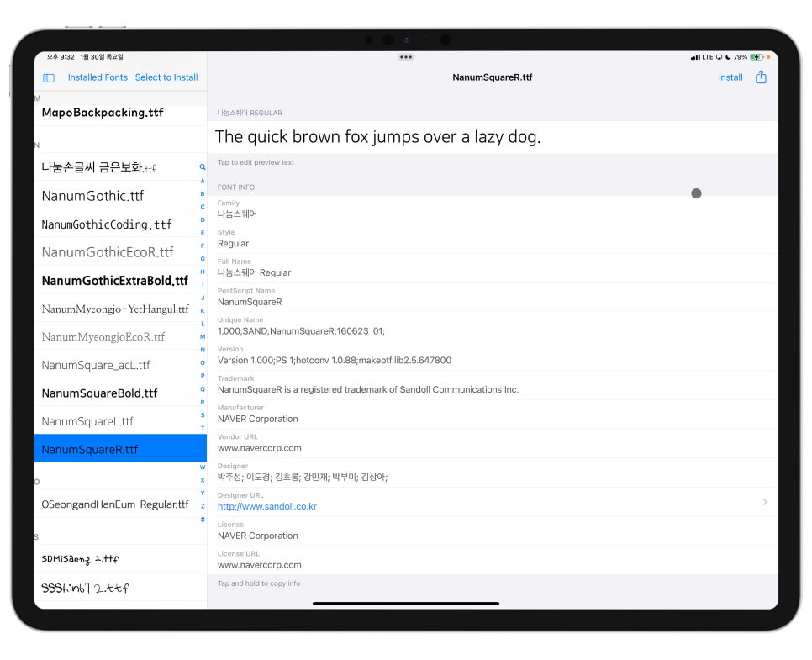The width and height of the screenshot is (812, 660).
Task: Tap Vendor URL www.navercorp.com
Action: coord(260,448)
